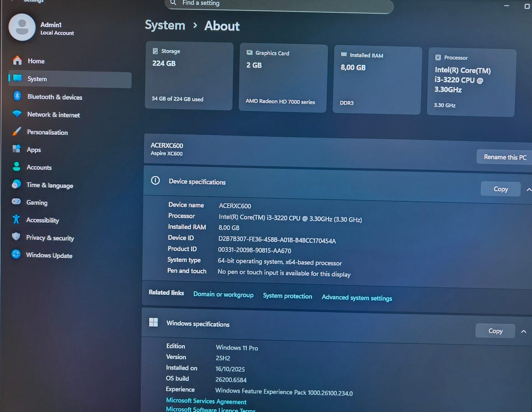Image resolution: width=532 pixels, height=412 pixels.
Task: Click the AMD Radeon HD 7000 series text
Action: pos(280,101)
